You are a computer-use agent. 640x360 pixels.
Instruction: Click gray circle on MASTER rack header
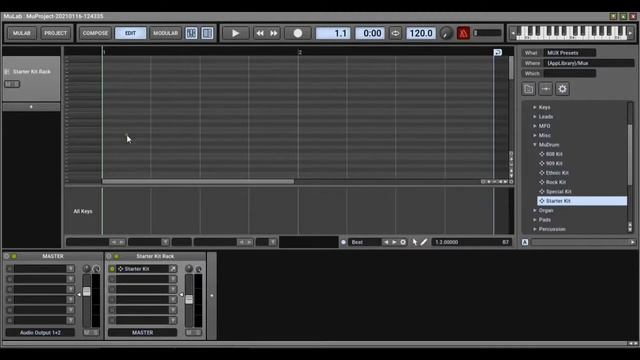click(7, 256)
